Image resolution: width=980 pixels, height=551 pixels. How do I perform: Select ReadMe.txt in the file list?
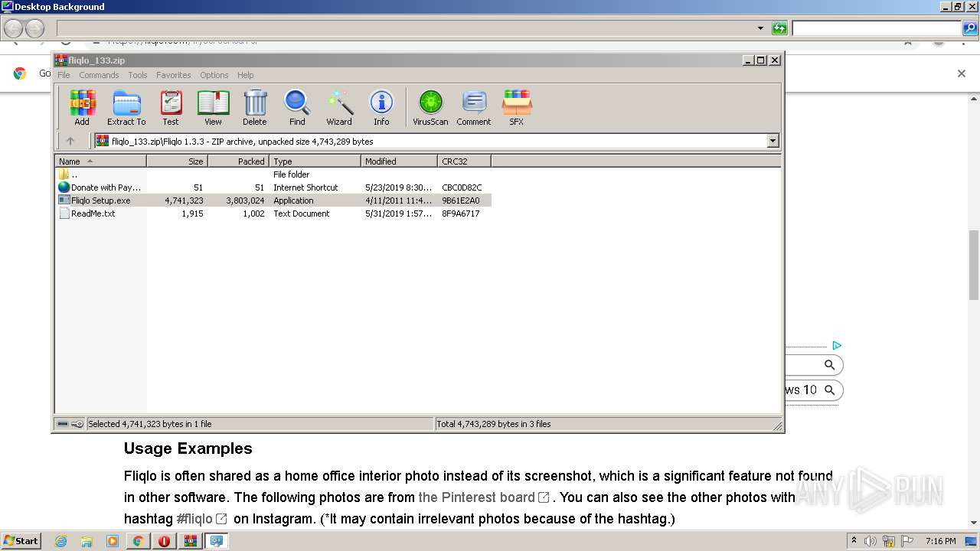click(273, 214)
